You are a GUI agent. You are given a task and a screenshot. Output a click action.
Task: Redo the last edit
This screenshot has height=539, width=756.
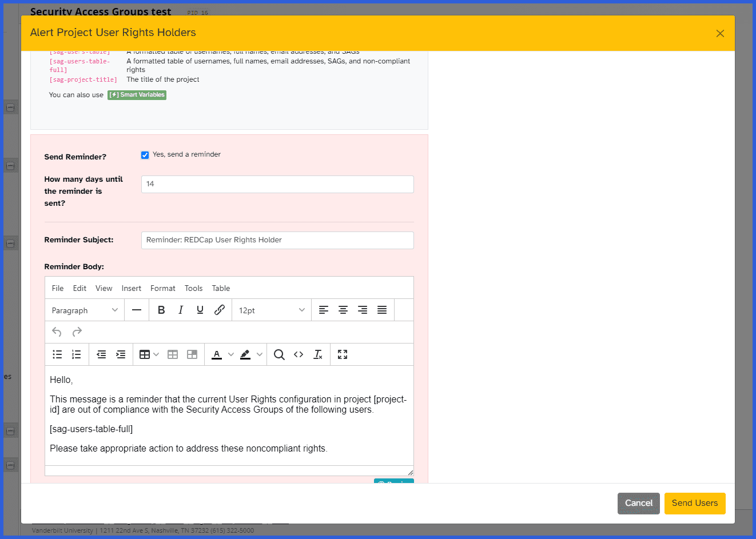pos(77,332)
